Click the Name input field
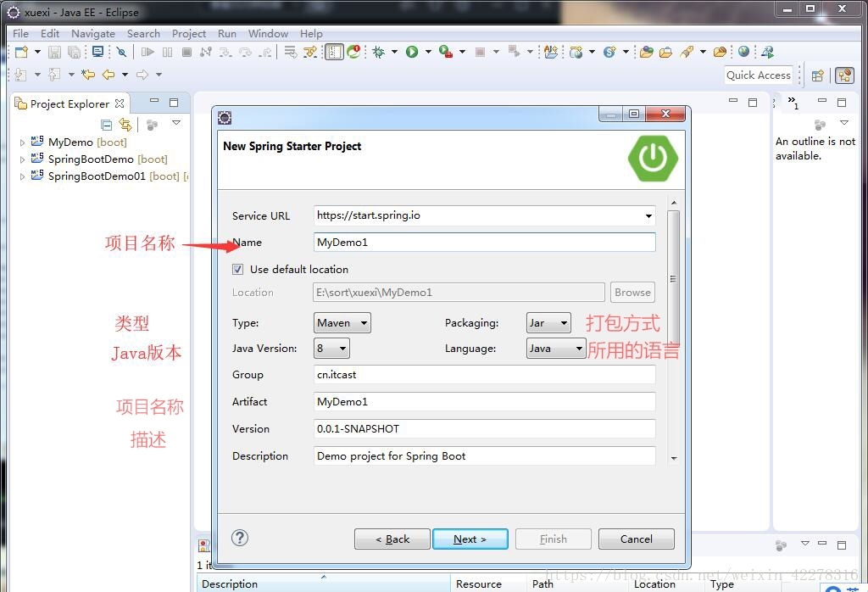The width and height of the screenshot is (868, 592). 484,243
